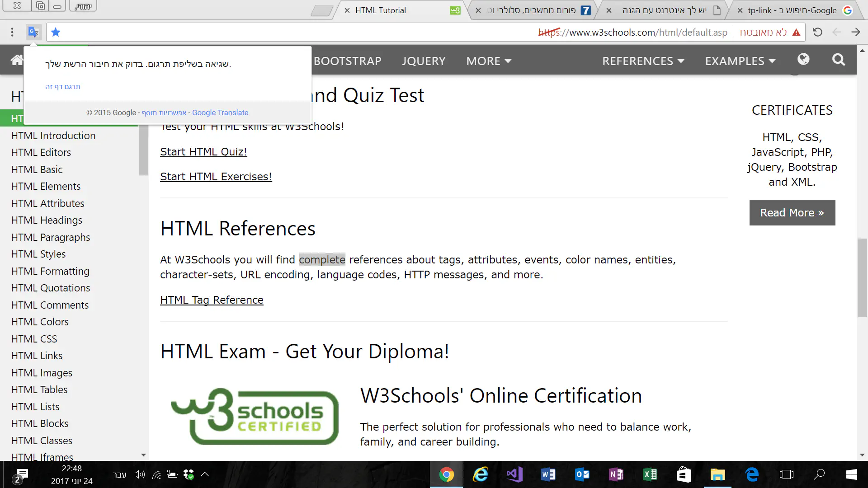Viewport: 868px width, 488px height.
Task: Click the Start HTML Quiz! link
Action: click(x=203, y=152)
